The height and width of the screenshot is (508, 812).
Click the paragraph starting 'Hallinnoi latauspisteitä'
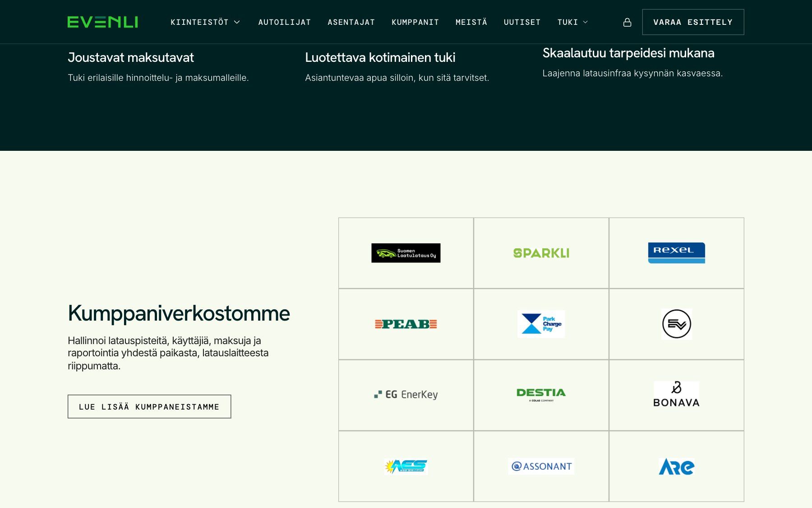pos(168,353)
